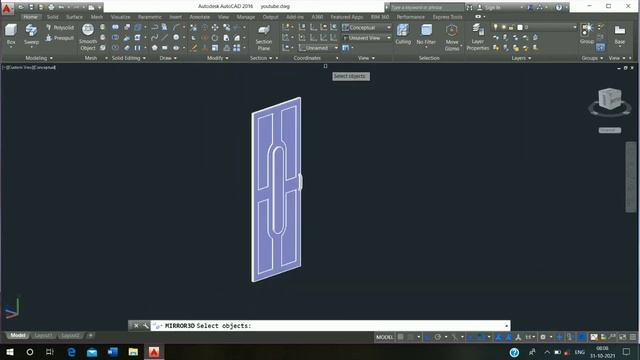
Task: Toggle grid display in status bar
Action: pyautogui.click(x=401, y=337)
